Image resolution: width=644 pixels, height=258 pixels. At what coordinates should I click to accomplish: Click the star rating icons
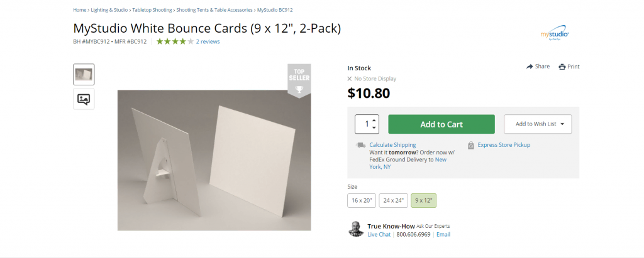click(x=175, y=42)
